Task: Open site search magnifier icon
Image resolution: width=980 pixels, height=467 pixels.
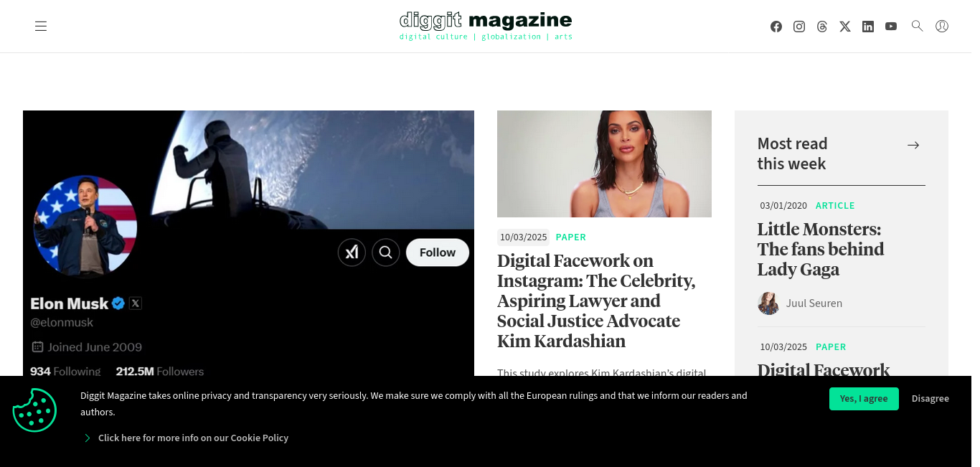Action: tap(917, 26)
